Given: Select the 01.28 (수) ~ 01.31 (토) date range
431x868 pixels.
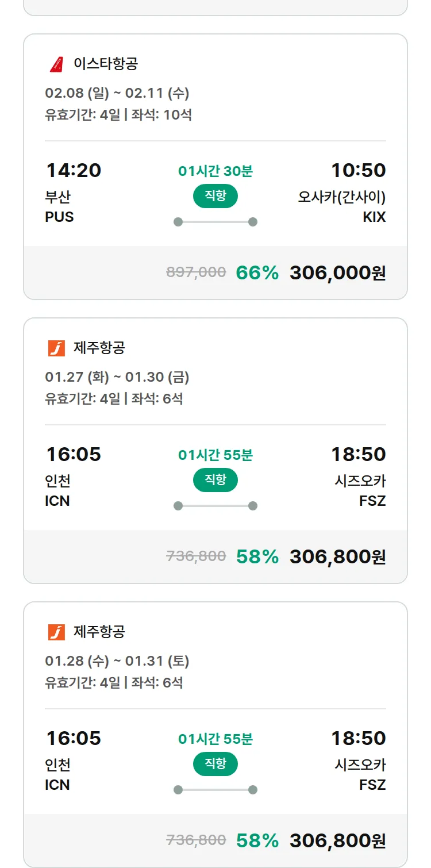Looking at the screenshot, I should (117, 661).
